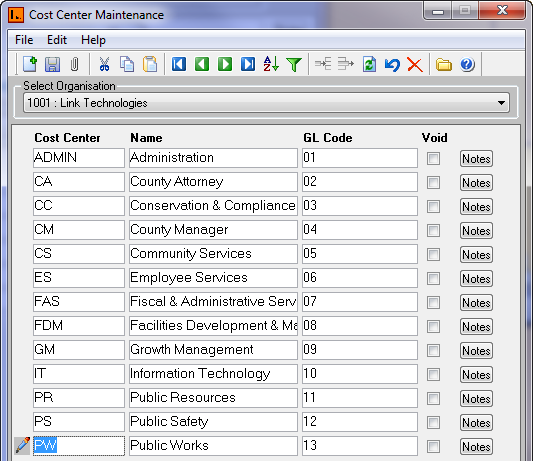Open Notes for County Attorney row
533x461 pixels.
tap(476, 183)
